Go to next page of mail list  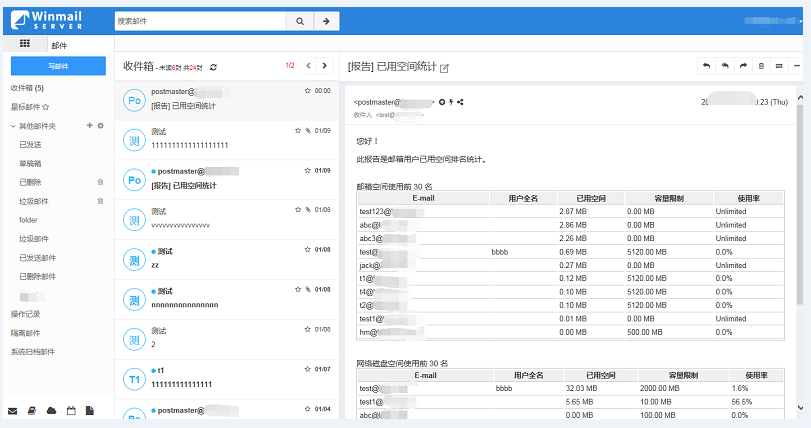(x=324, y=66)
